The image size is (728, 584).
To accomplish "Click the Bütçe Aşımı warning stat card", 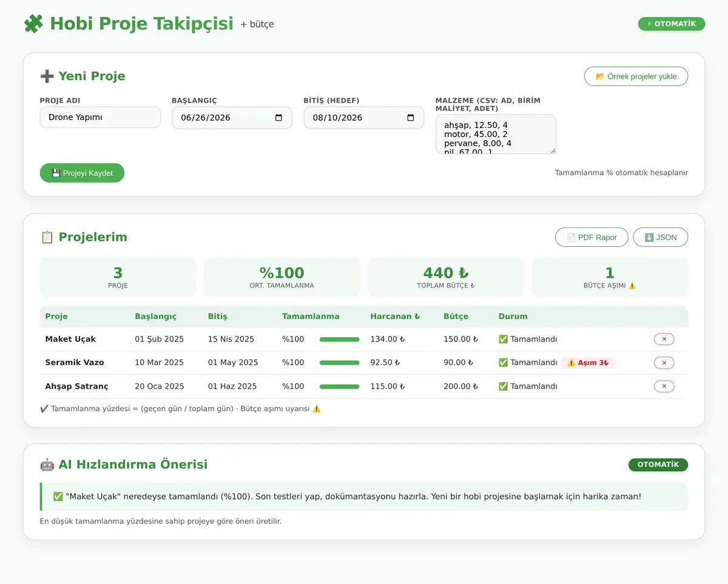I will tap(610, 277).
